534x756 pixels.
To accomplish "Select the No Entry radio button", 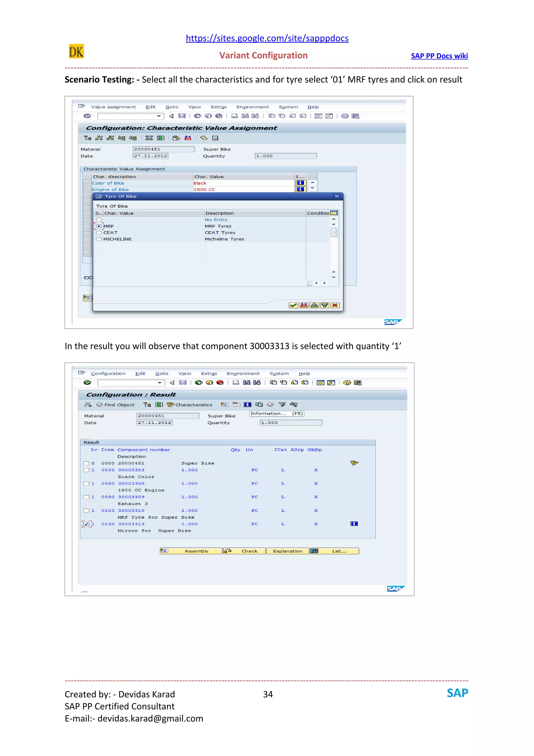I will [99, 220].
